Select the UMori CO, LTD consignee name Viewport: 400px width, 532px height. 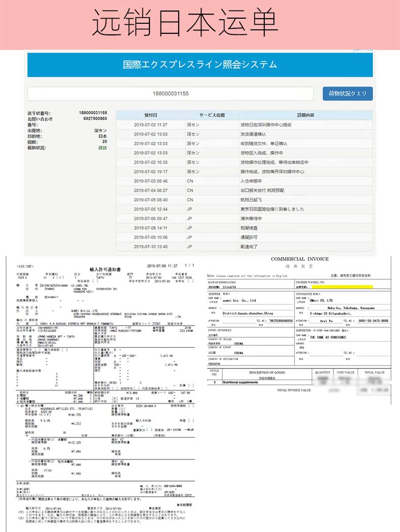[x=321, y=300]
